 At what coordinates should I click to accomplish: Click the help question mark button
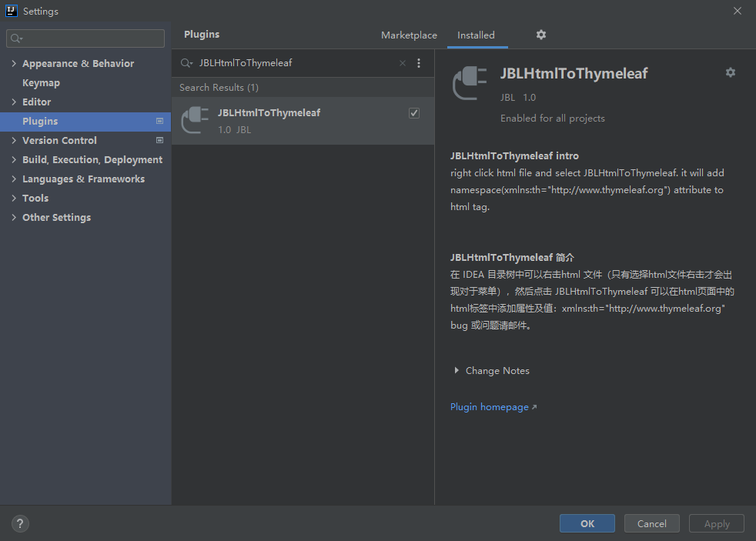(20, 523)
